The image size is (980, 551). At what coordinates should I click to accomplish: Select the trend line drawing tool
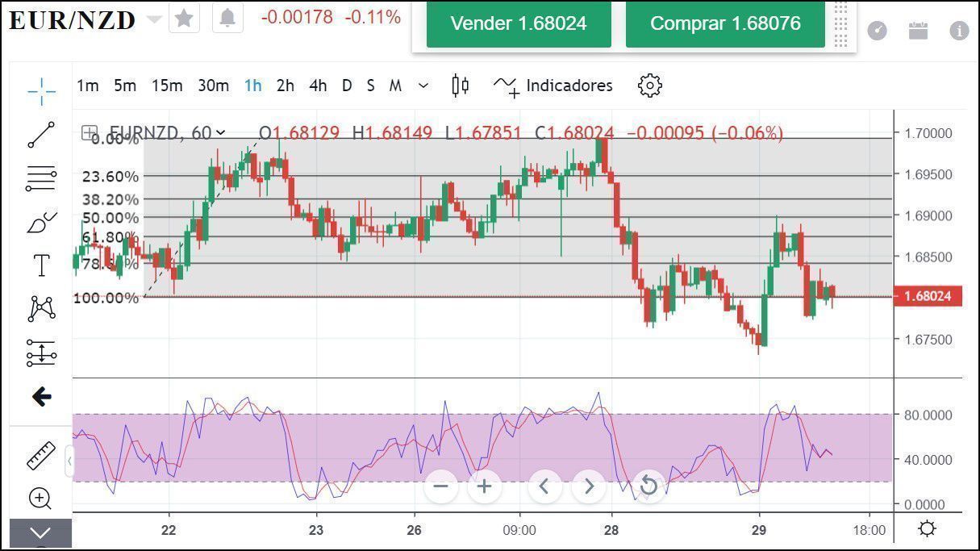pos(40,137)
